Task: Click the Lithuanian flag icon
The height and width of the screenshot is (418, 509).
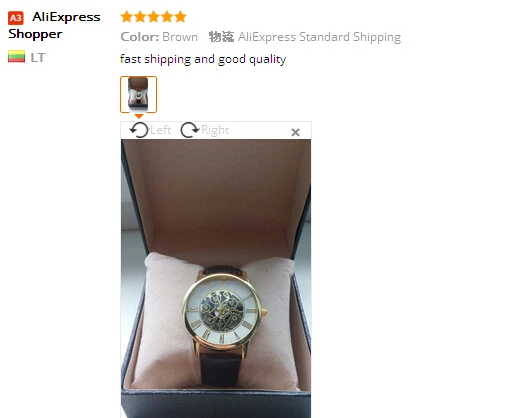Action: point(16,56)
